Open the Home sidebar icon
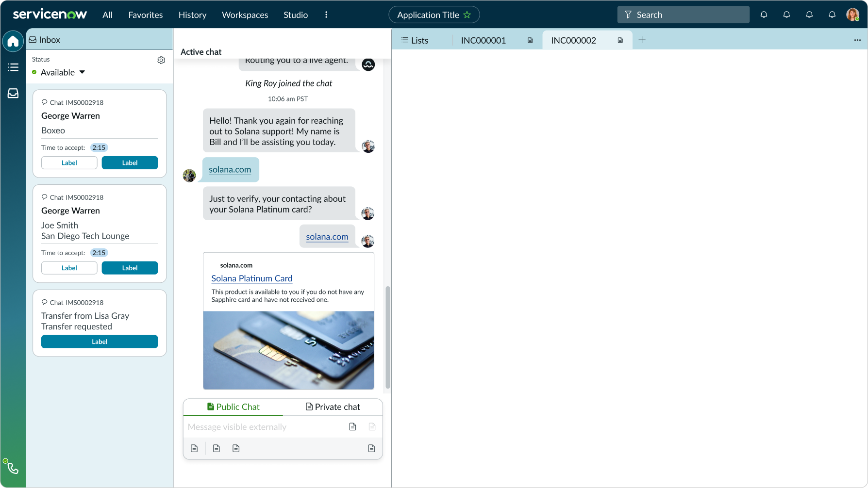868x488 pixels. (13, 41)
